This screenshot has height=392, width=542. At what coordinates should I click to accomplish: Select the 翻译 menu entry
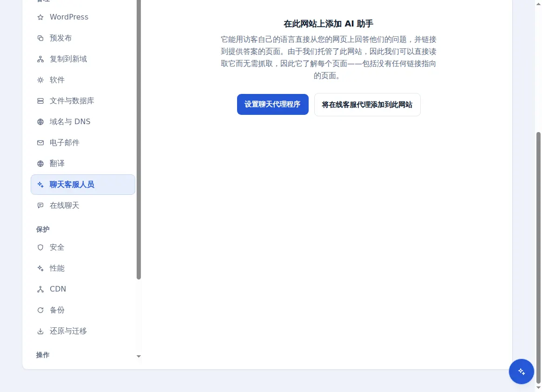(83, 164)
